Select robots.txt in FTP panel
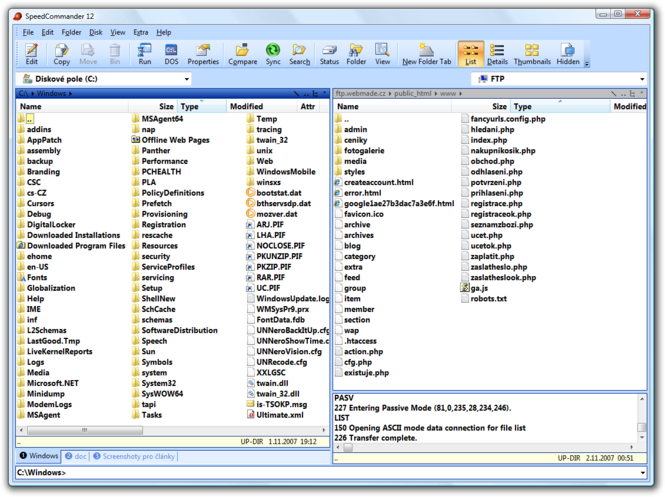665x497 pixels. click(484, 299)
